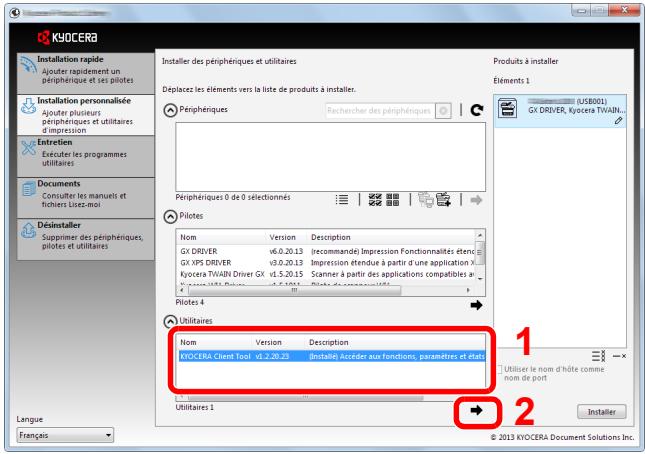Click the network devices icon under the device list

coord(425,200)
